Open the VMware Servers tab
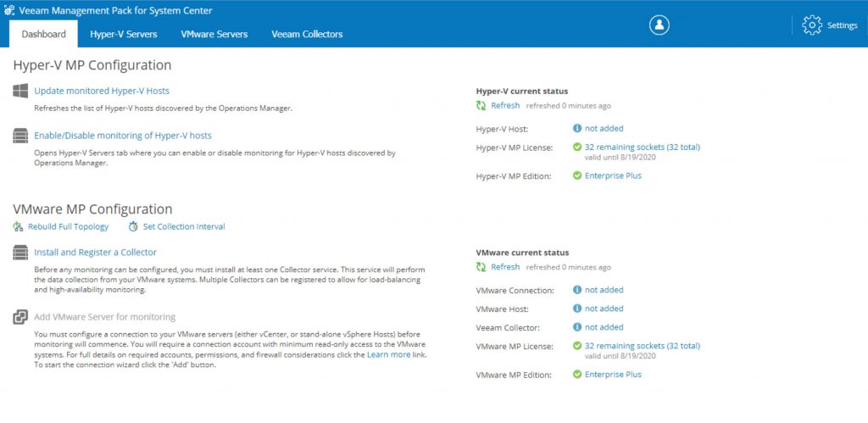868x423 pixels. coord(214,34)
